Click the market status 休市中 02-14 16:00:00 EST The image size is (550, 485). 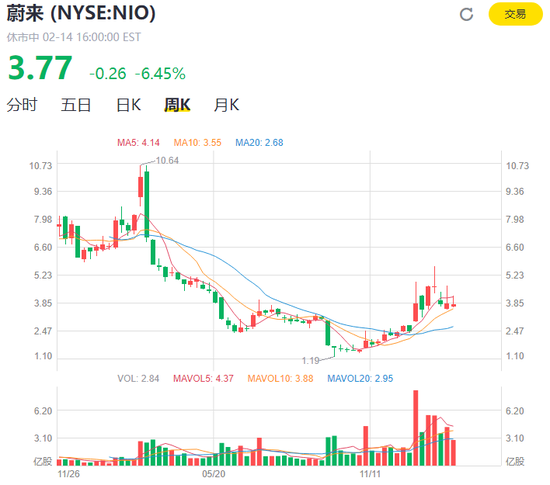(74, 37)
